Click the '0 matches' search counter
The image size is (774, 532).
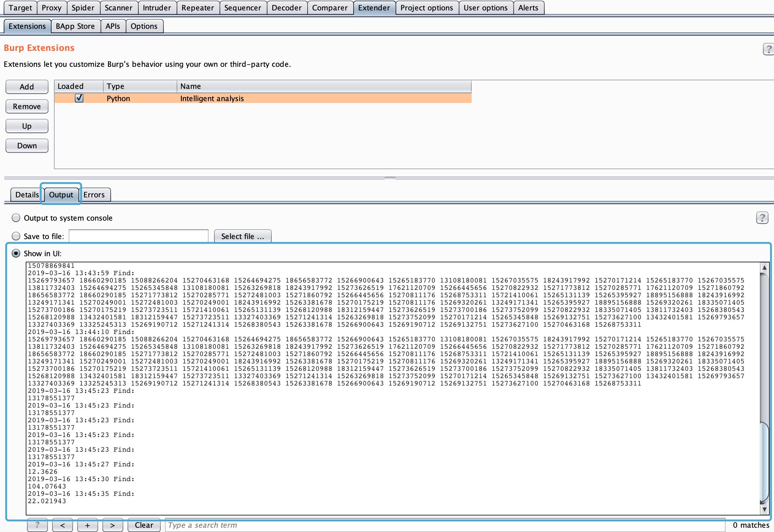[x=751, y=525]
